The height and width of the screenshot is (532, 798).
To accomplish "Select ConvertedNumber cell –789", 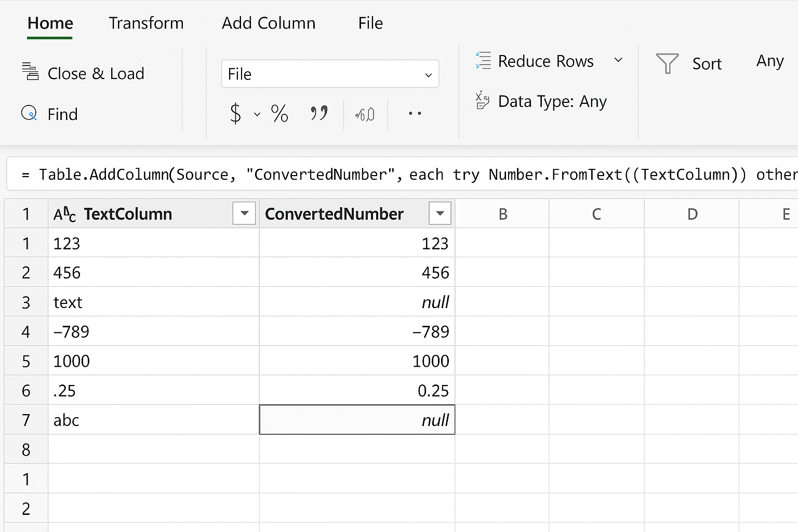I will coord(357,331).
